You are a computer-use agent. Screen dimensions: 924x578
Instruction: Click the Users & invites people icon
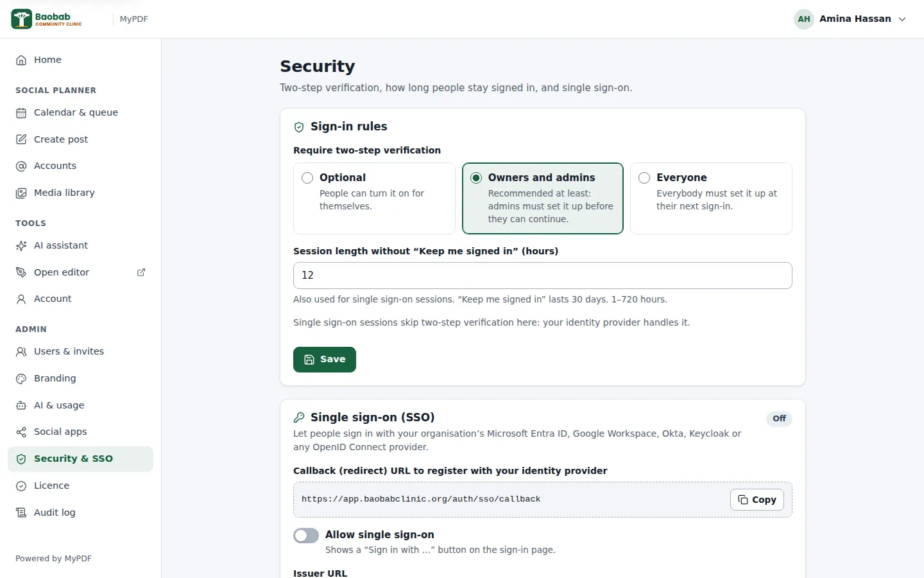point(21,351)
